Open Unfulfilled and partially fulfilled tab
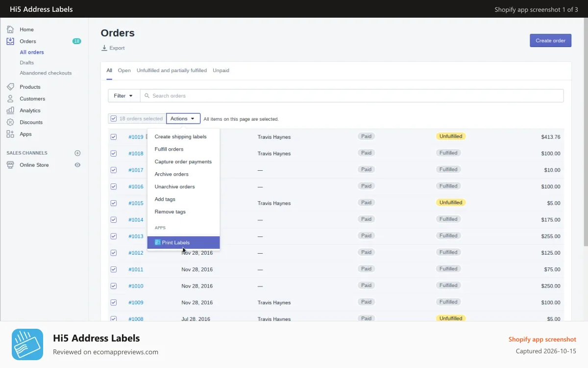588x368 pixels. click(171, 71)
